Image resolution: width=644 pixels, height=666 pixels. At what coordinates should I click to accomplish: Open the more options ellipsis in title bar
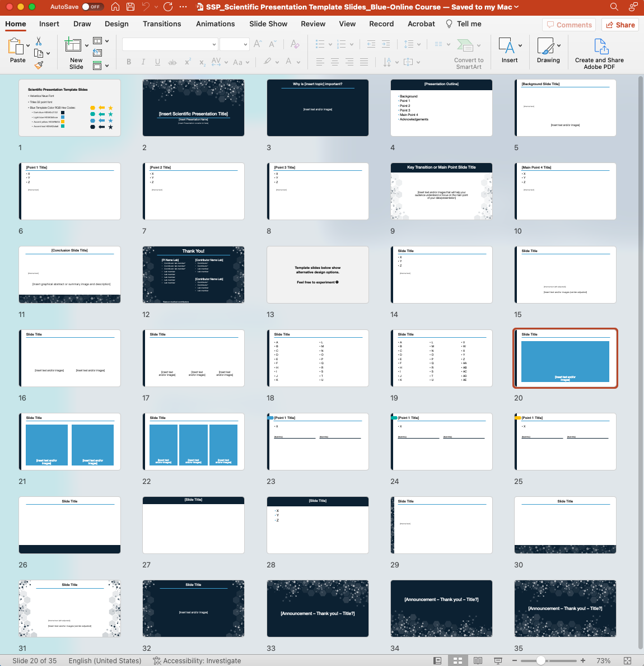[x=183, y=7]
